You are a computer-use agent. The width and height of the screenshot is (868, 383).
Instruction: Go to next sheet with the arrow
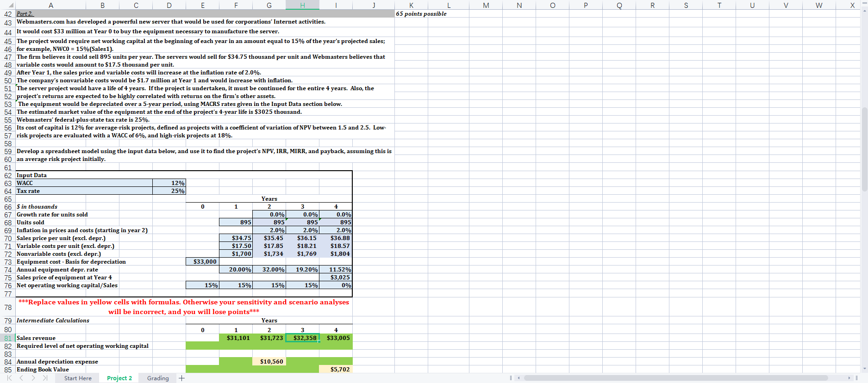(33, 378)
